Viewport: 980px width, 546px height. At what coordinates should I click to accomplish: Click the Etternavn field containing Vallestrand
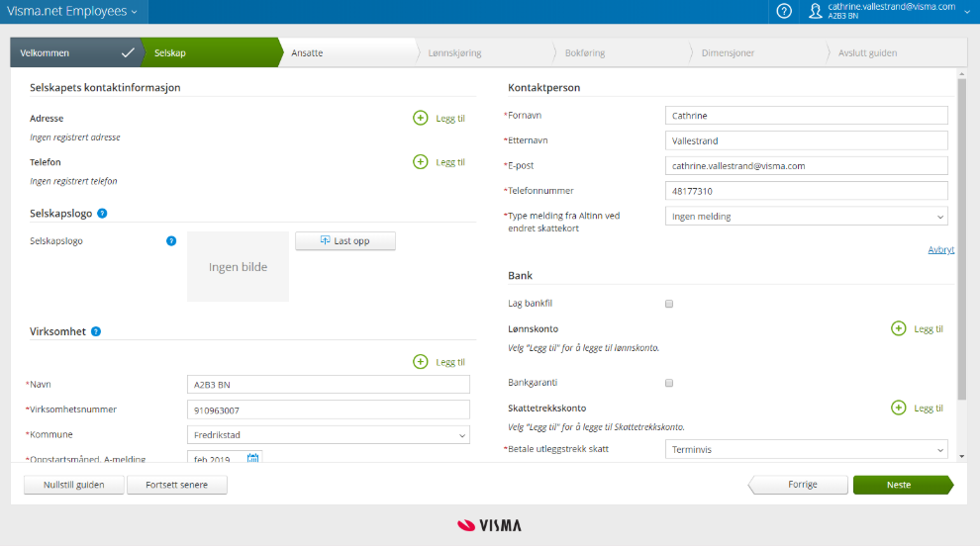(806, 140)
